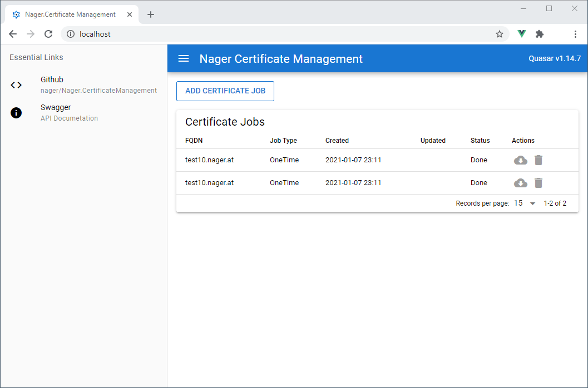Click the second-row Done status cell
Image resolution: width=588 pixels, height=388 pixels.
pyautogui.click(x=479, y=183)
